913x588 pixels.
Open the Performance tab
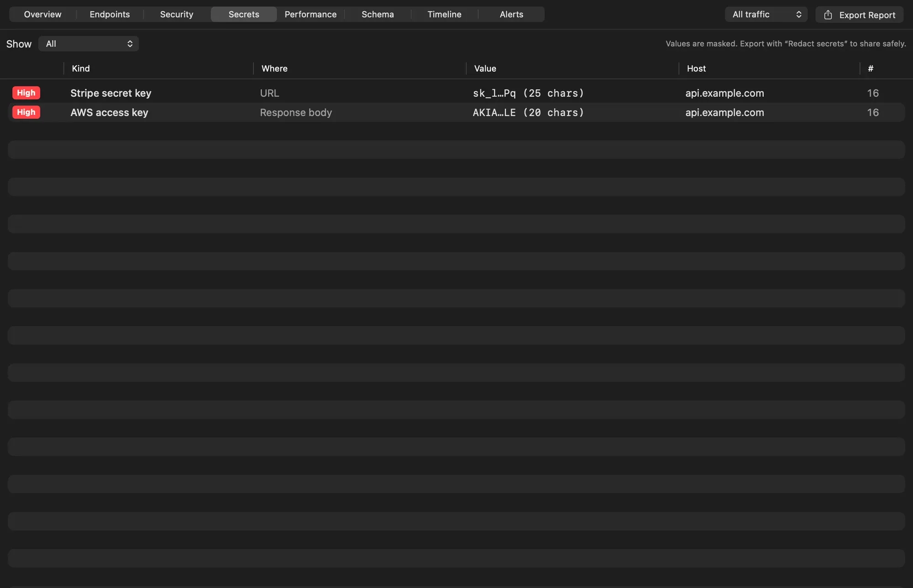point(310,14)
